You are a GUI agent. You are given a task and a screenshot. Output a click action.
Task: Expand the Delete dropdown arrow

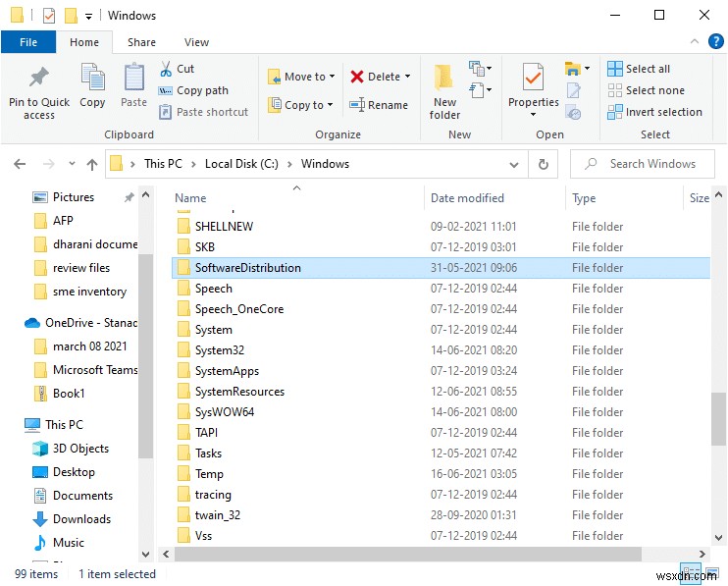pos(407,77)
